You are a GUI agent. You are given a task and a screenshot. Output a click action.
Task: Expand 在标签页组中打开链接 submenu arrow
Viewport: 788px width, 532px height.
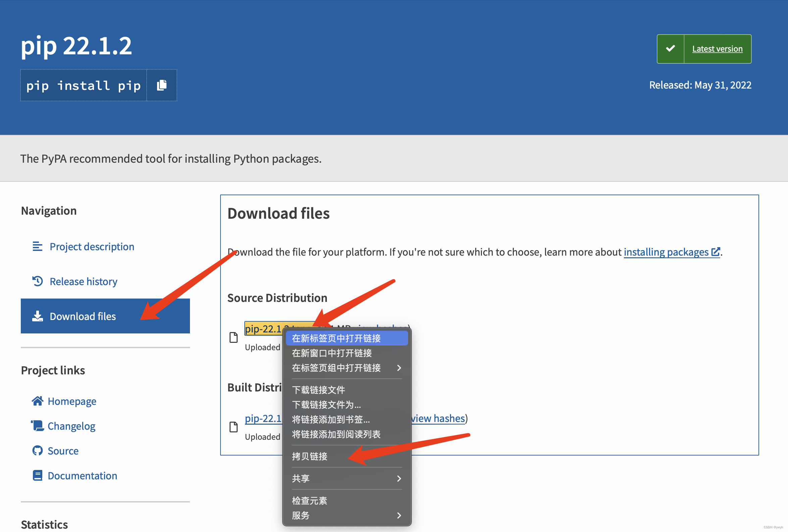399,368
